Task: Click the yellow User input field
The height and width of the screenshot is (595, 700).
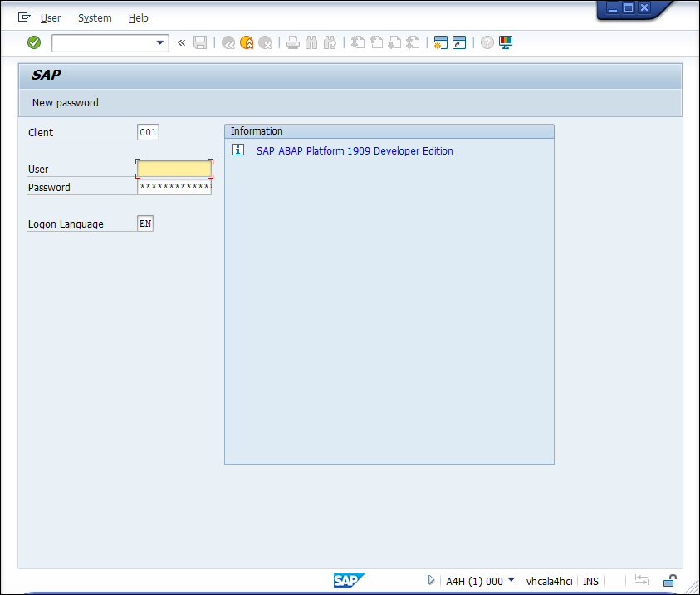Action: 174,169
